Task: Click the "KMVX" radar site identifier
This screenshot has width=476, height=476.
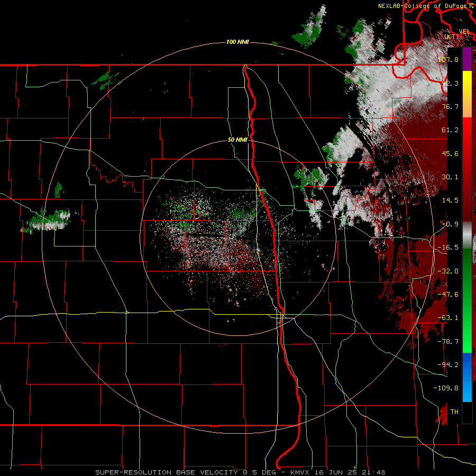Action: (300, 472)
